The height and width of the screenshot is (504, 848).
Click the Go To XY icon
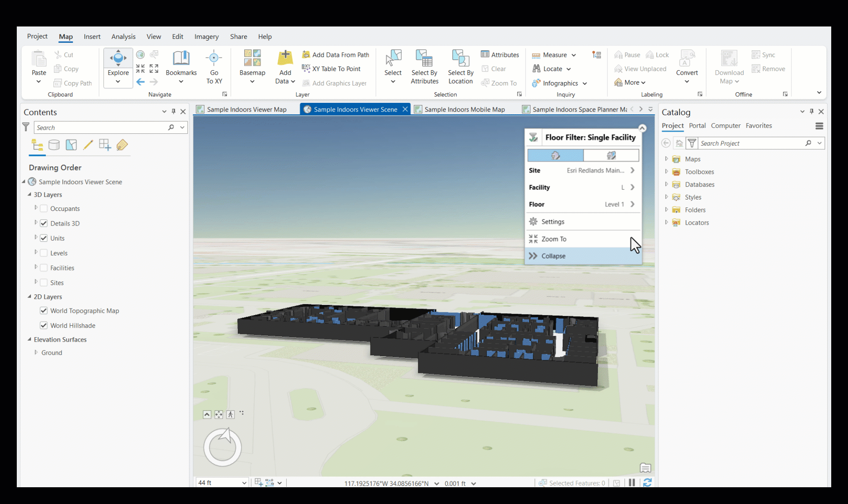(214, 58)
